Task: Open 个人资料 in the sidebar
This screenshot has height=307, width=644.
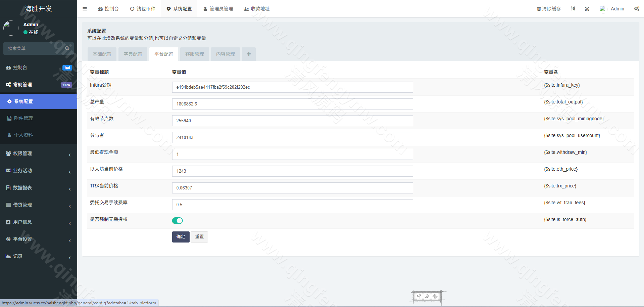Action: [x=39, y=135]
